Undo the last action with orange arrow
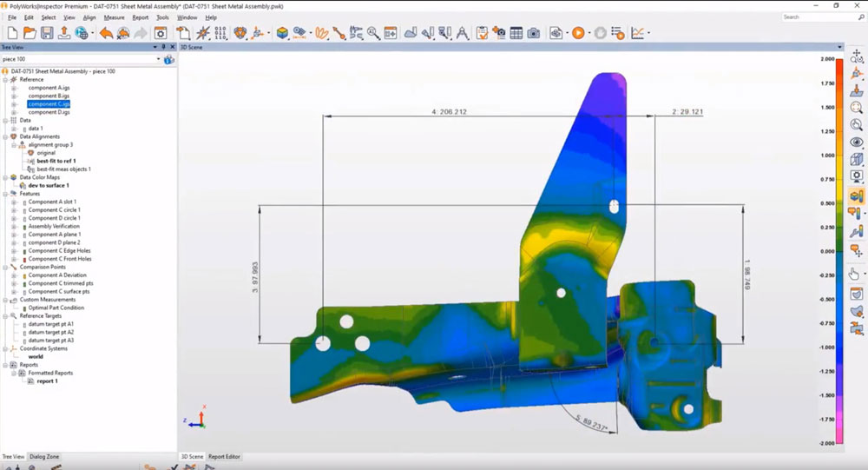 [x=106, y=33]
